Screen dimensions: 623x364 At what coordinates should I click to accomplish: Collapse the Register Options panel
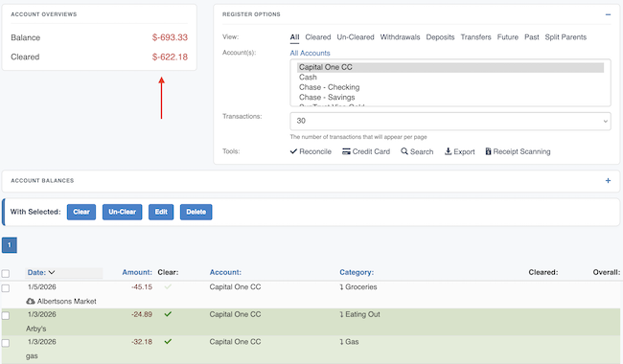pyautogui.click(x=608, y=14)
